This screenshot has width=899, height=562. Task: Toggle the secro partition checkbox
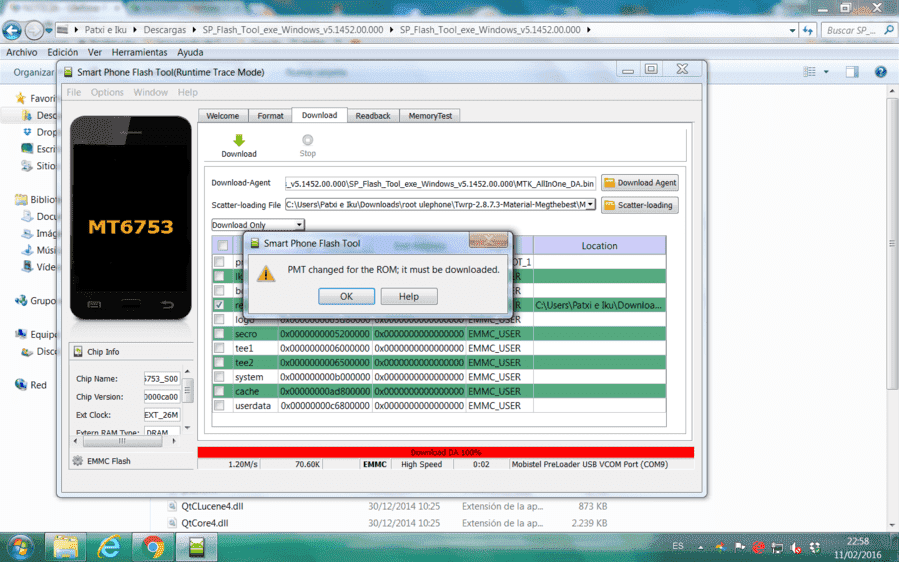[219, 333]
